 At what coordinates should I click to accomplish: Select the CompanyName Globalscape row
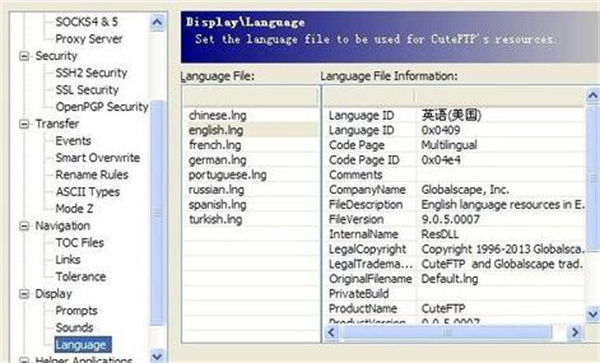[455, 190]
